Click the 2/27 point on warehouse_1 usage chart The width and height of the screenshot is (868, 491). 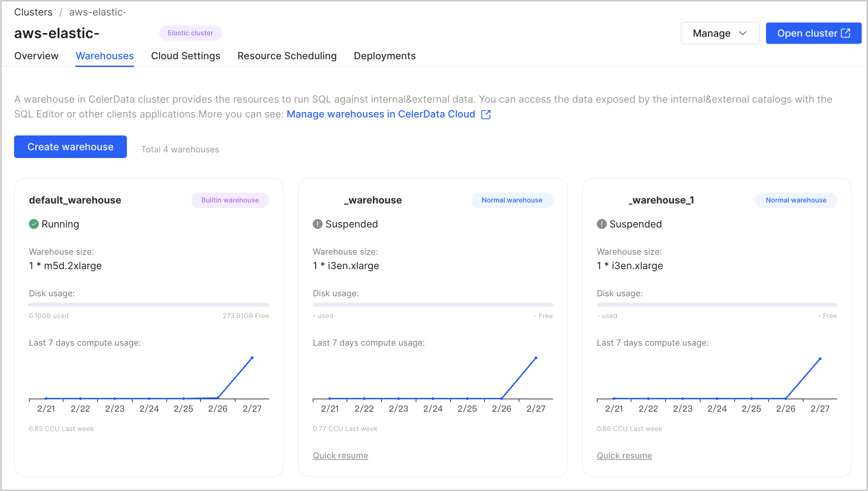[x=820, y=359]
